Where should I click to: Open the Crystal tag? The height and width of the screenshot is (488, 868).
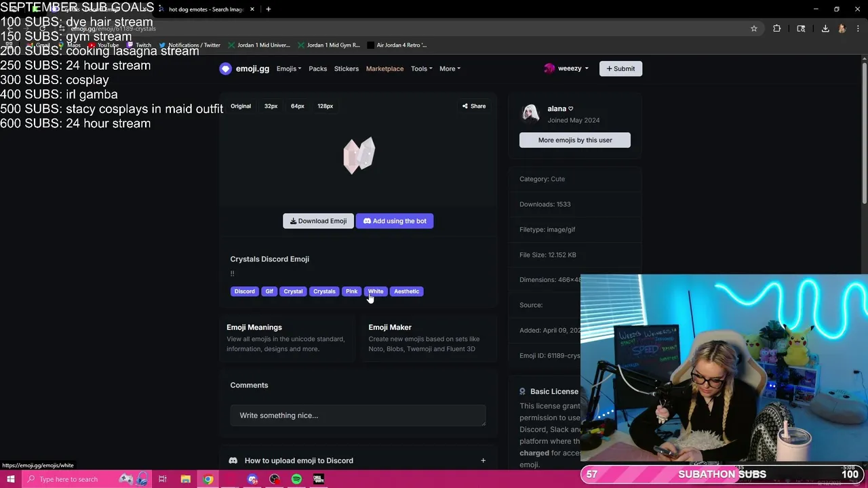click(293, 291)
